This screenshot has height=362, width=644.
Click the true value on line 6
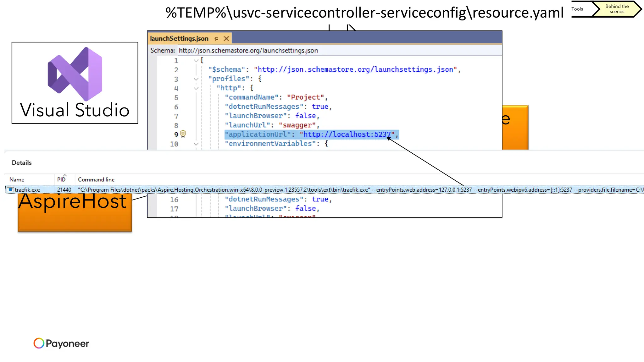pyautogui.click(x=320, y=107)
